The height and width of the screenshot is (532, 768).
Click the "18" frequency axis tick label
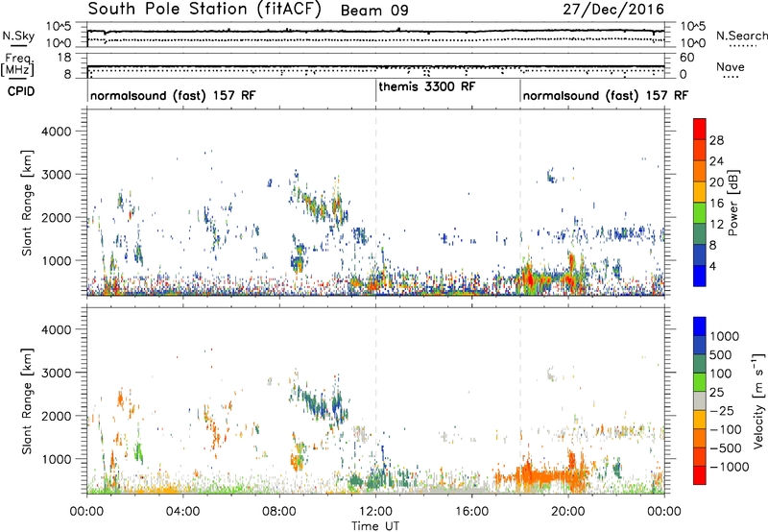63,58
